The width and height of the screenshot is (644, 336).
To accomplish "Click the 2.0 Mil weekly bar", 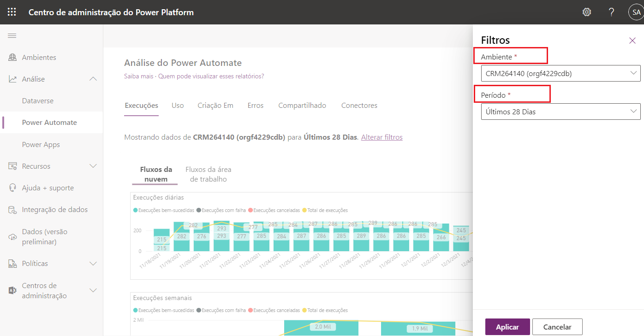I will click(321, 328).
